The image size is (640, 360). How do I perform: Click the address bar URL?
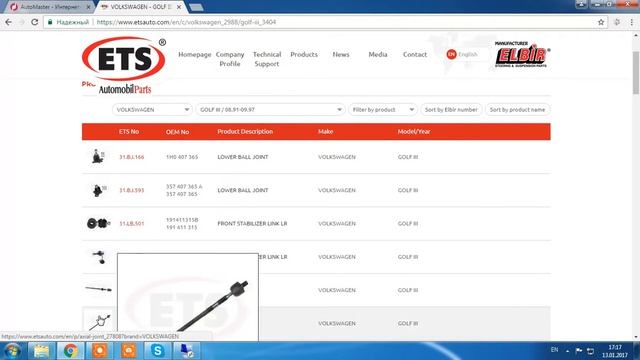186,22
